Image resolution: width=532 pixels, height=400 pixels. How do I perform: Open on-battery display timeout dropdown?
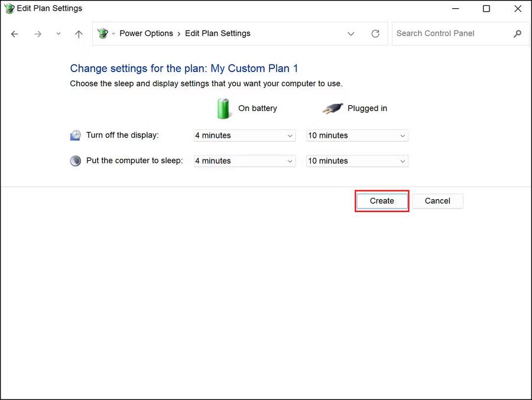244,135
